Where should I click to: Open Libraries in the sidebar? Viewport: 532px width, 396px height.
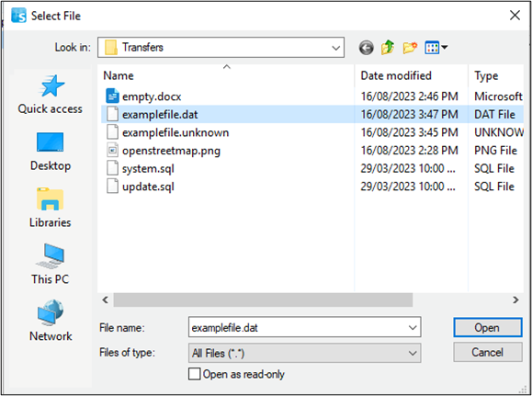pyautogui.click(x=51, y=208)
